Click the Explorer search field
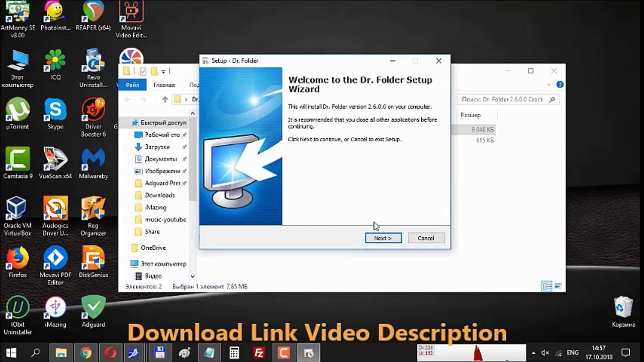 pos(508,100)
